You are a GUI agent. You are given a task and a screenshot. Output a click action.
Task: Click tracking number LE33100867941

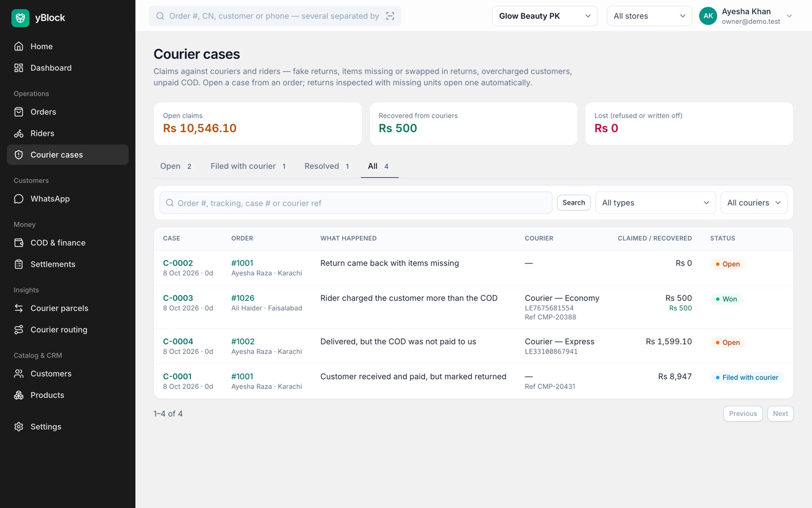pos(551,352)
